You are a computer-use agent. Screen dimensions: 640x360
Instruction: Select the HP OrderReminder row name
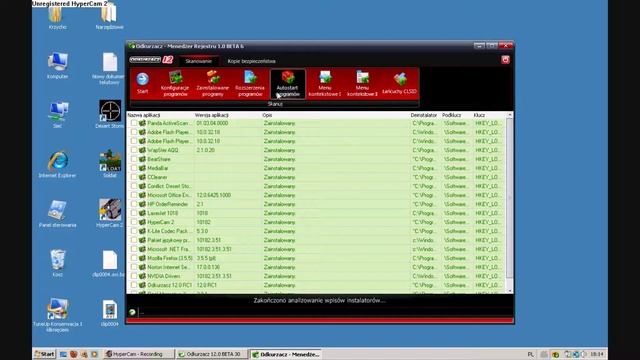167,204
